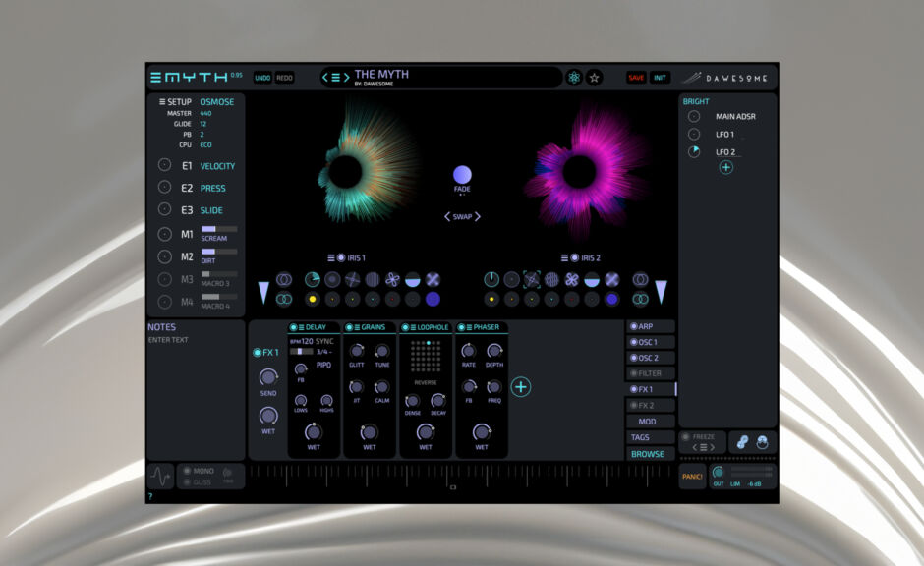The width and height of the screenshot is (924, 566).
Task: Open the Iris 1 menu
Action: pos(331,258)
